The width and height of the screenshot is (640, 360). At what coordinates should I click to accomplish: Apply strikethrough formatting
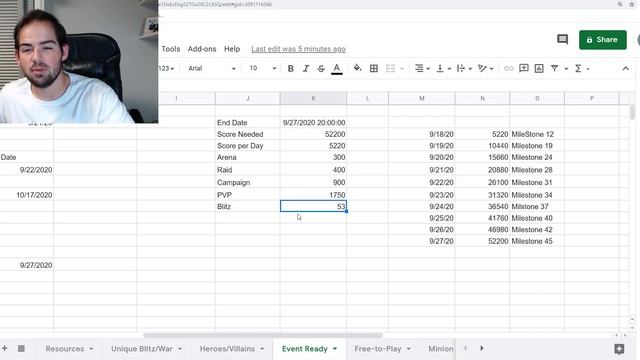pos(321,69)
